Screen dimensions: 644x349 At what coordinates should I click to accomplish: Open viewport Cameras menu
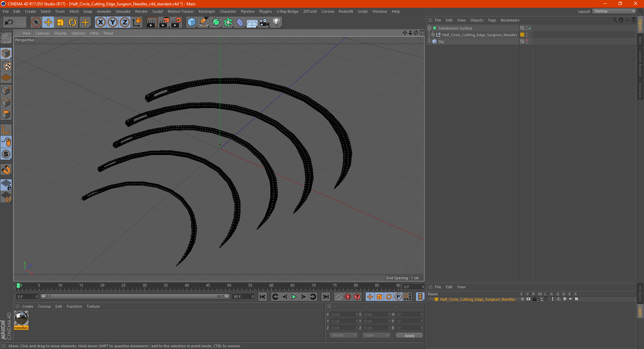click(42, 33)
